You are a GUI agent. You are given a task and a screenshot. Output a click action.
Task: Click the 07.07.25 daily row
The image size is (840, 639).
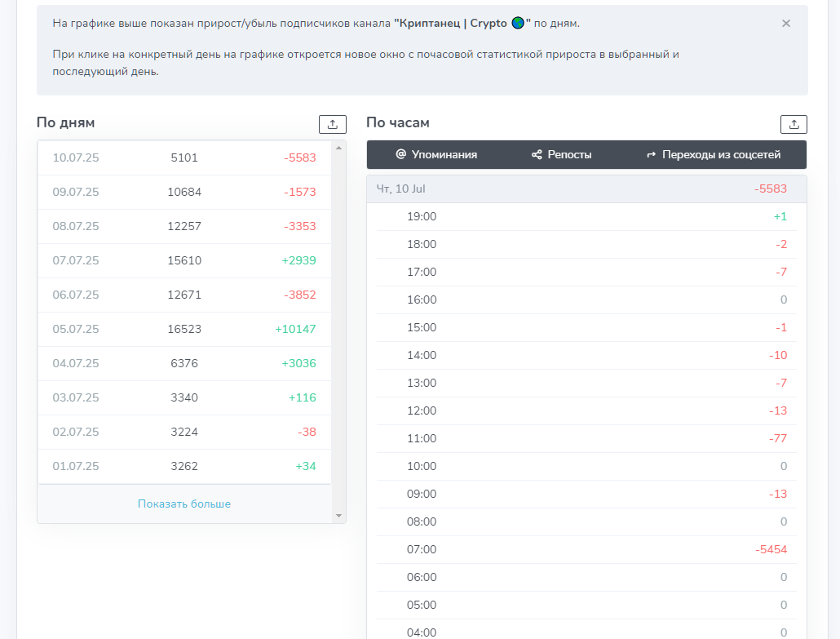click(x=184, y=260)
